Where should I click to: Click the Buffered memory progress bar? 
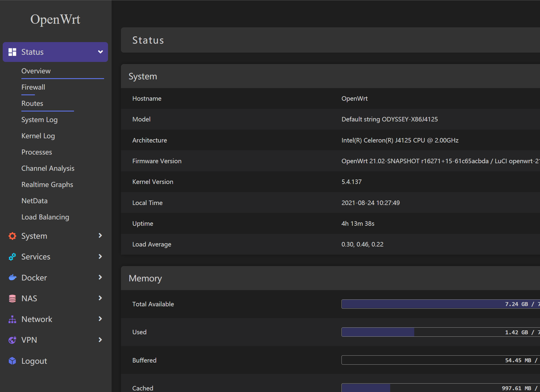[x=441, y=360]
